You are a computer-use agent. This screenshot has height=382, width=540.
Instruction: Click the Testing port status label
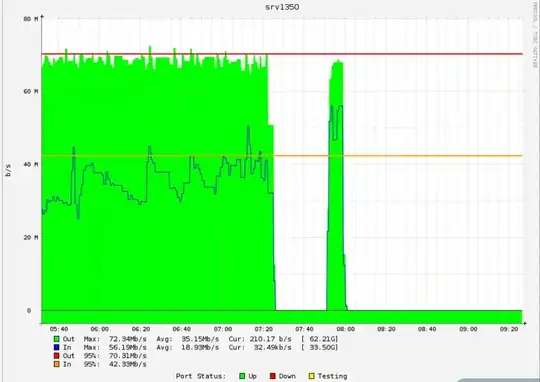pyautogui.click(x=332, y=376)
